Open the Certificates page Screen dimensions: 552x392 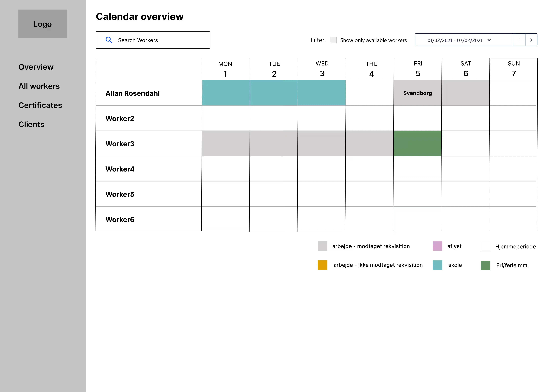pos(40,105)
